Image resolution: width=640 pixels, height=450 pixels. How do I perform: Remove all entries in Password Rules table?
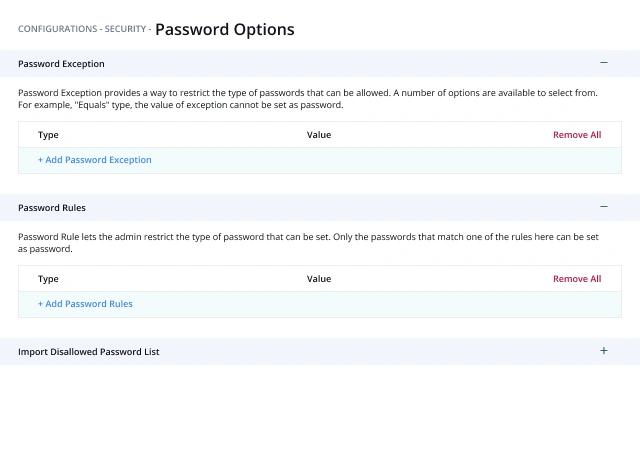tap(577, 279)
